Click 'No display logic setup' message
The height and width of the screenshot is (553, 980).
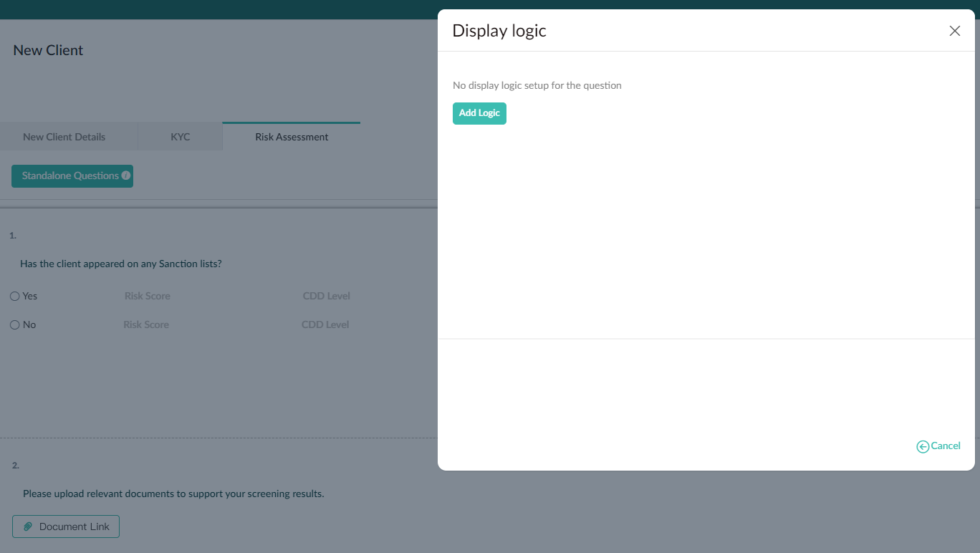(537, 85)
